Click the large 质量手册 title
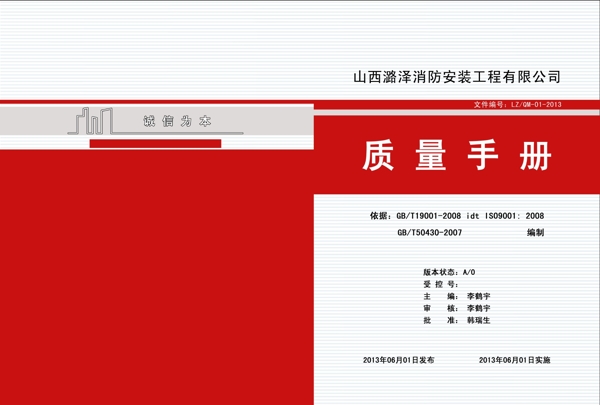The image size is (600, 405). pos(457,155)
